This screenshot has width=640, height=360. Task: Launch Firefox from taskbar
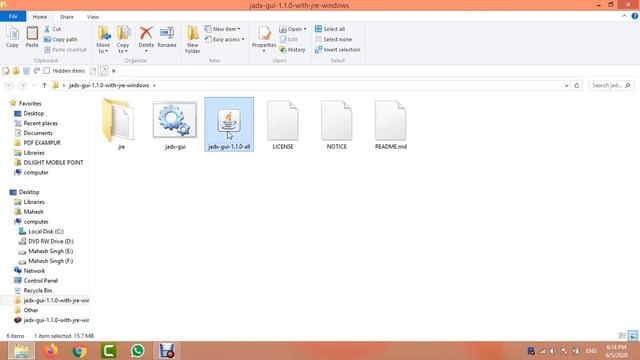pyautogui.click(x=51, y=351)
